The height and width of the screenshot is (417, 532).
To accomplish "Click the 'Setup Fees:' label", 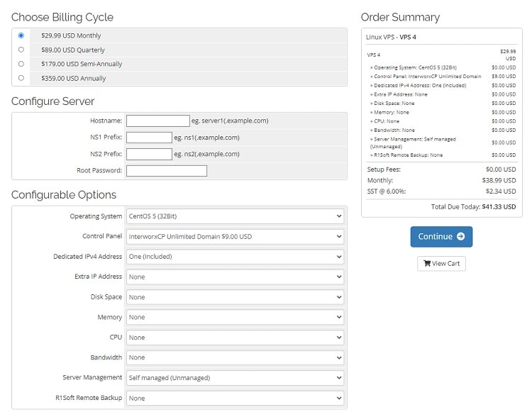I will 384,169.
